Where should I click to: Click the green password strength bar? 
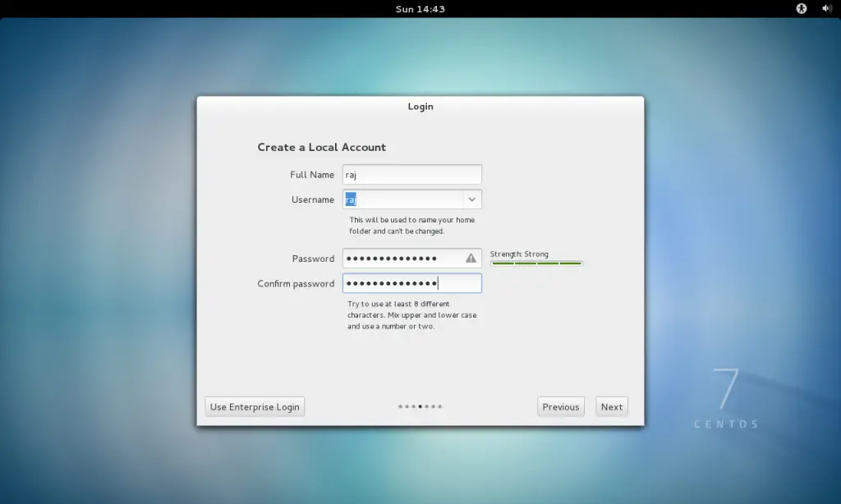(x=536, y=263)
